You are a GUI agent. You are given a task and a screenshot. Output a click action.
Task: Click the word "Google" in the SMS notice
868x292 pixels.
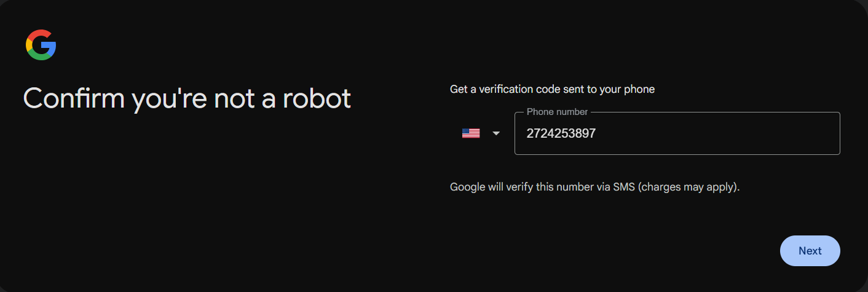(467, 187)
